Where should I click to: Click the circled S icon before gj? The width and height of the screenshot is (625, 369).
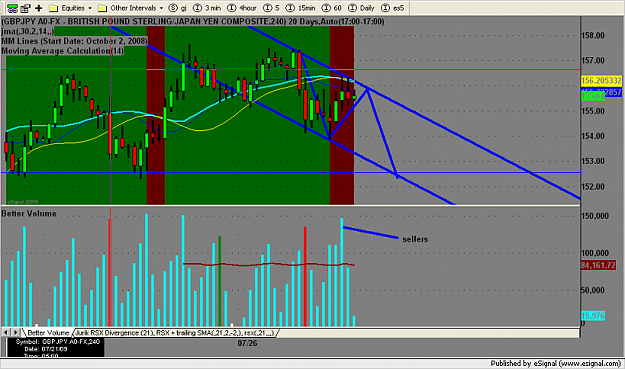tap(173, 8)
